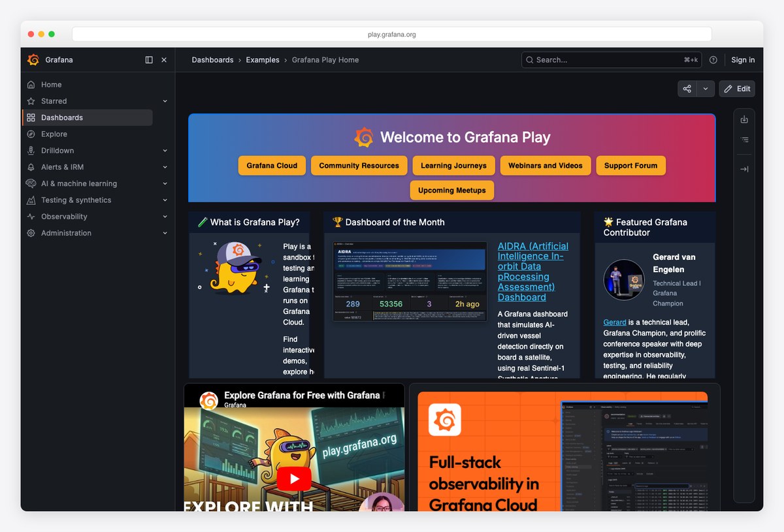Open Testing & synthetics section
Image resolution: width=784 pixels, height=532 pixels.
click(x=76, y=200)
